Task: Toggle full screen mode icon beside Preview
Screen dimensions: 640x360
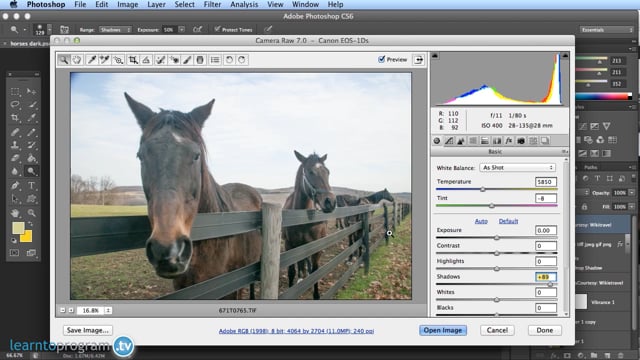Action: [418, 60]
